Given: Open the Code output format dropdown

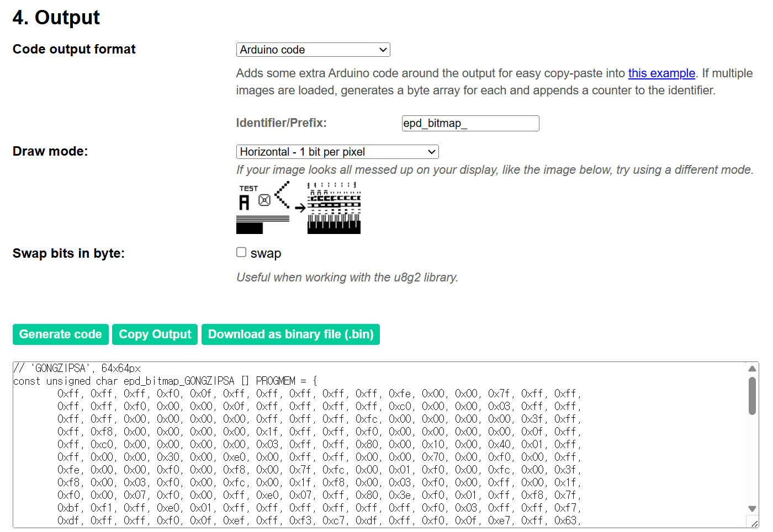Looking at the screenshot, I should [313, 50].
